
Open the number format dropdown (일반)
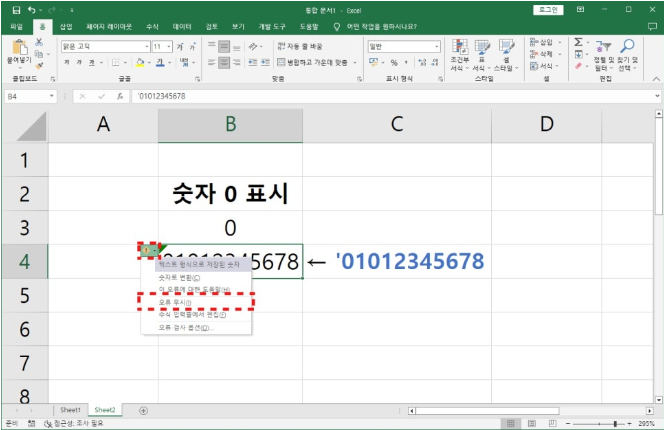coord(437,46)
